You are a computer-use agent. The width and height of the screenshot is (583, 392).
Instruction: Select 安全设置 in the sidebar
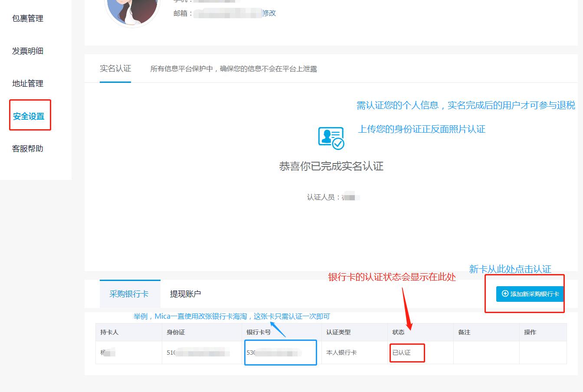27,115
